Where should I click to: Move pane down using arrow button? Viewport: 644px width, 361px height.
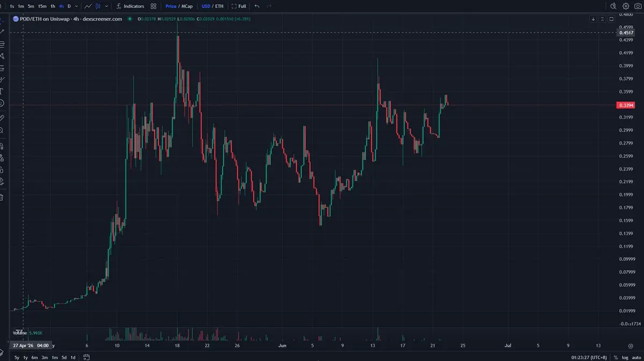click(x=594, y=19)
